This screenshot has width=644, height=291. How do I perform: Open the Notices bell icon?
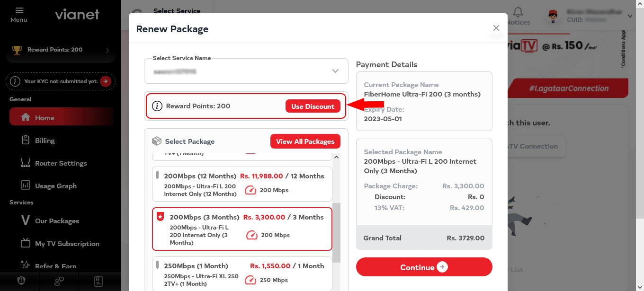519,12
